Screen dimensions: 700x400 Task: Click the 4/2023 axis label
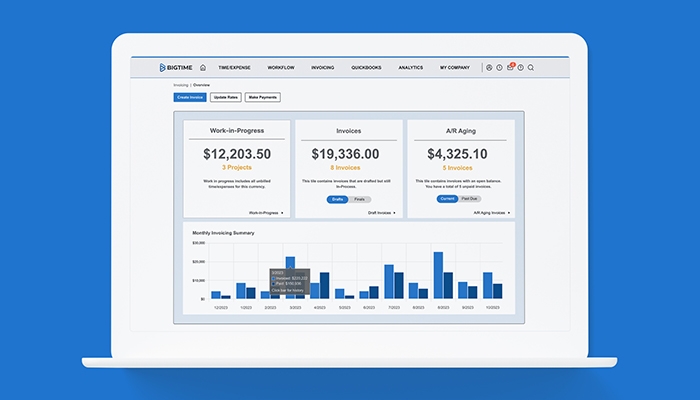point(320,308)
